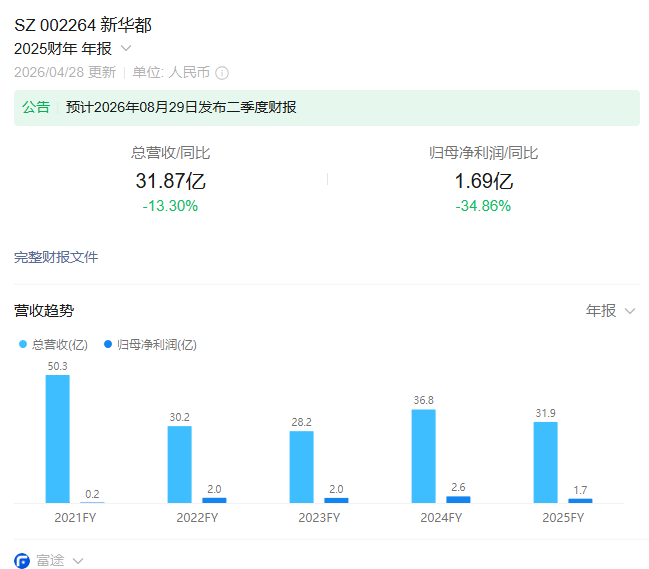Open the 年报 chart period dropdown
The width and height of the screenshot is (649, 569).
610,310
